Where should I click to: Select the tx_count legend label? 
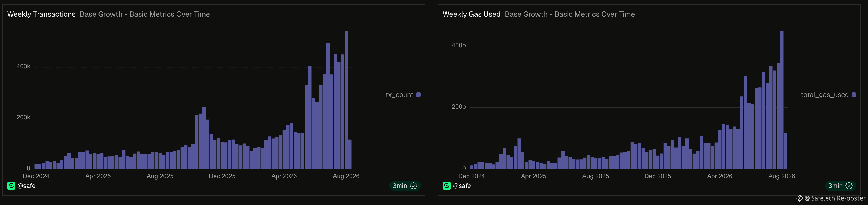pyautogui.click(x=399, y=95)
